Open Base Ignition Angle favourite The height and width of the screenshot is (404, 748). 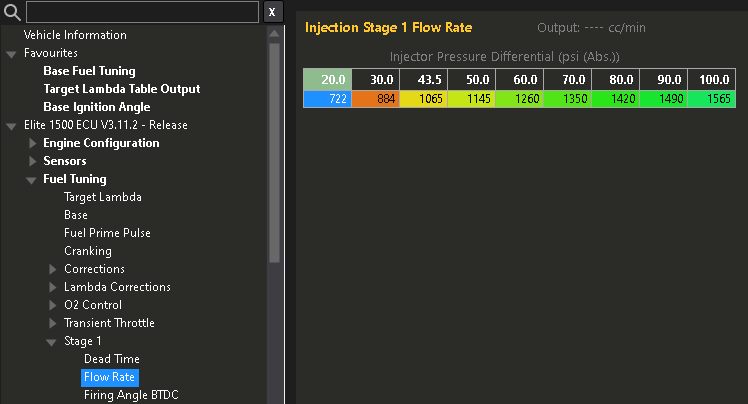pyautogui.click(x=96, y=107)
